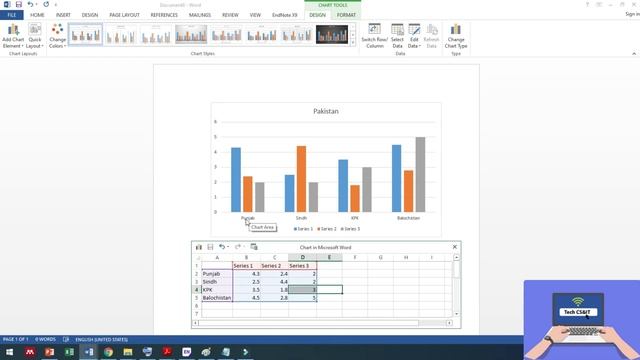Select the cell with value 4.4
640x360 pixels.
274,282
